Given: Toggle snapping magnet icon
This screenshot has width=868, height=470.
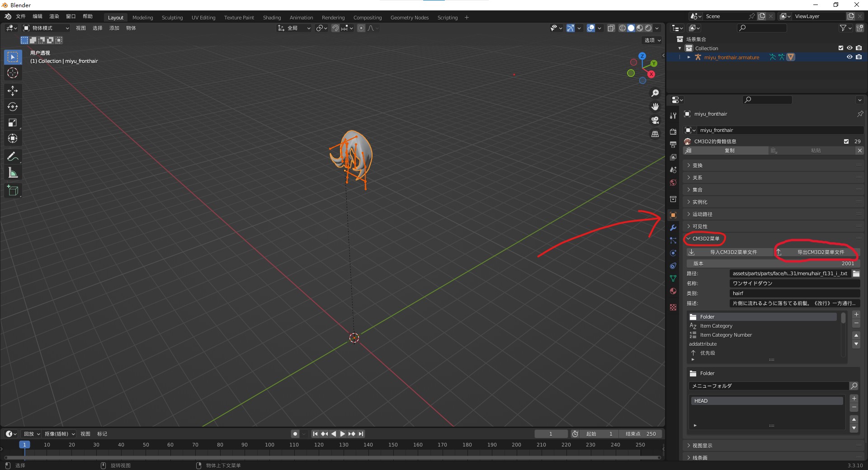Looking at the screenshot, I should [x=335, y=28].
